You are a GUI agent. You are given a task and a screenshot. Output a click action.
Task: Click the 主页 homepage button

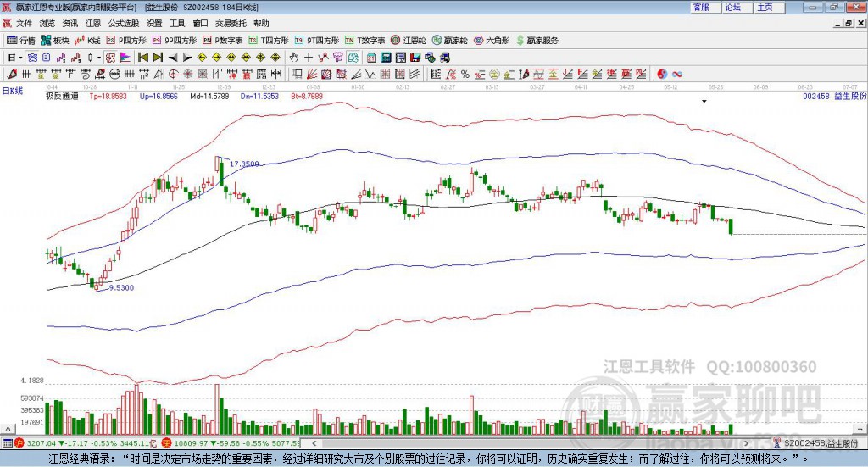(x=769, y=7)
